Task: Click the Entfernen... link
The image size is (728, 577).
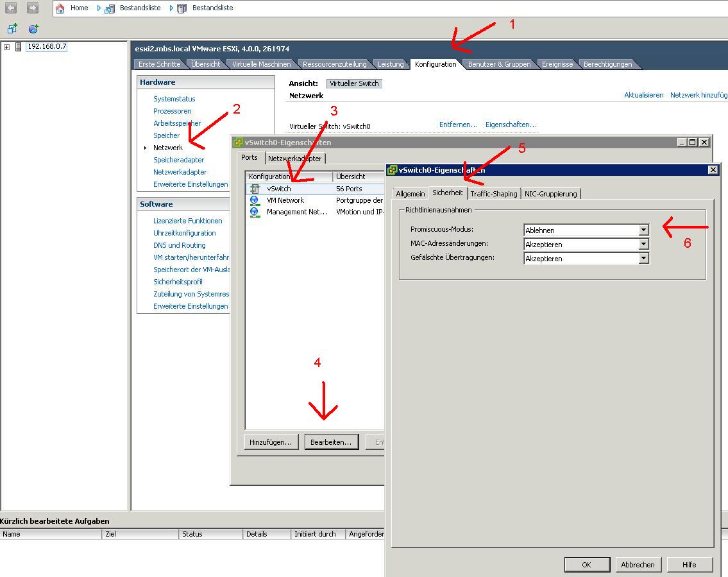Action: point(458,125)
